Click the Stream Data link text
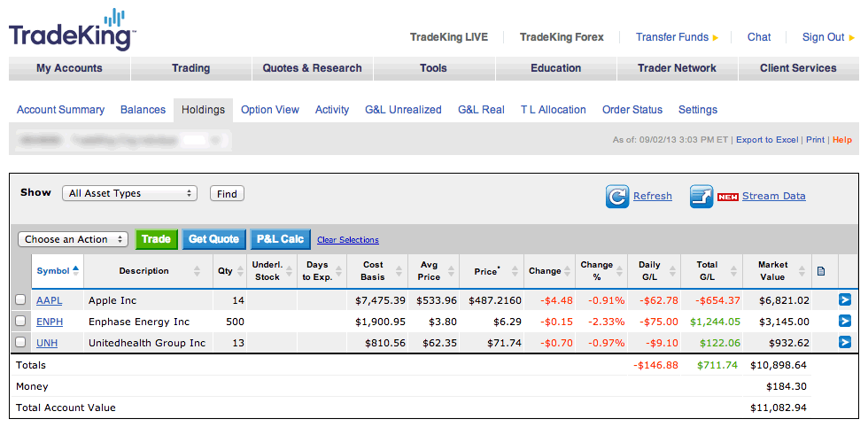The width and height of the screenshot is (868, 427). [x=774, y=196]
